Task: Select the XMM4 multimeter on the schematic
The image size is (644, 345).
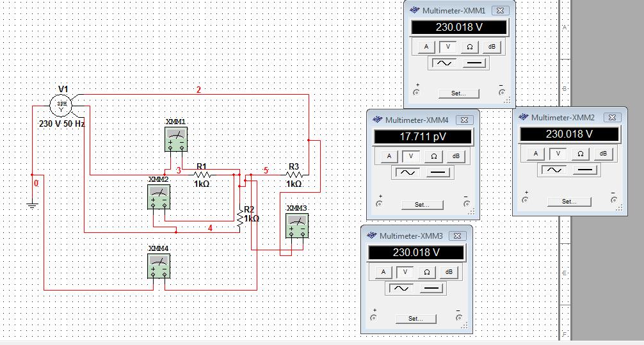Action: 159,264
